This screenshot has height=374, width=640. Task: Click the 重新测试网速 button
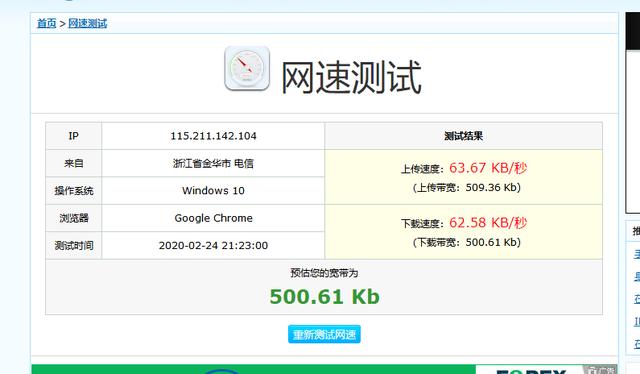[324, 334]
